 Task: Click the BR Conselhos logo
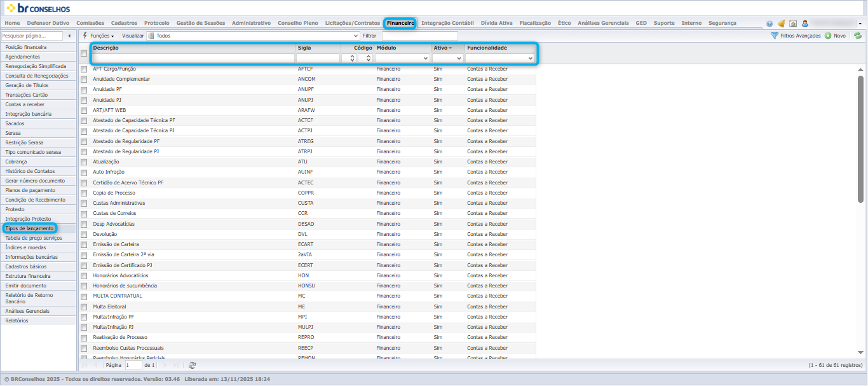tap(39, 9)
